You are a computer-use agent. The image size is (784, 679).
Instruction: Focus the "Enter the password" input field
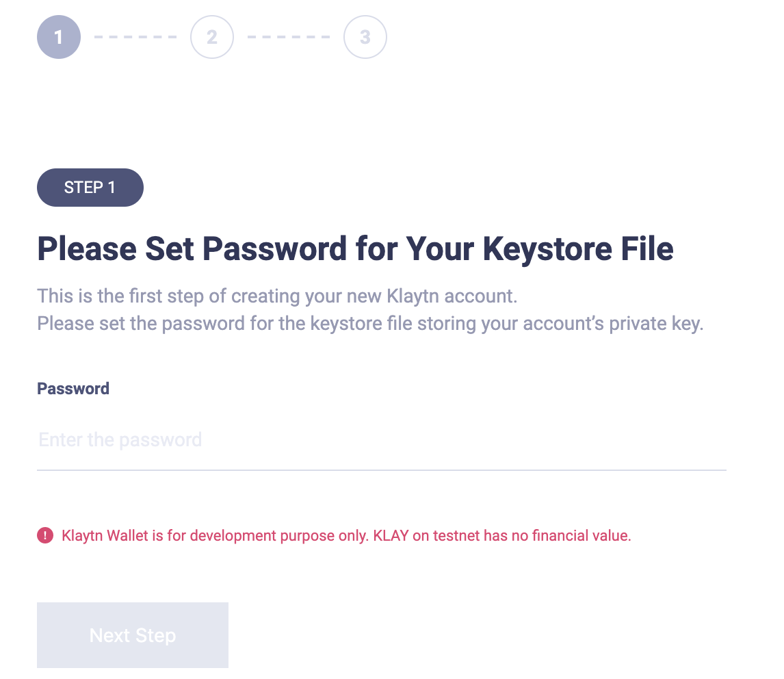tap(380, 439)
